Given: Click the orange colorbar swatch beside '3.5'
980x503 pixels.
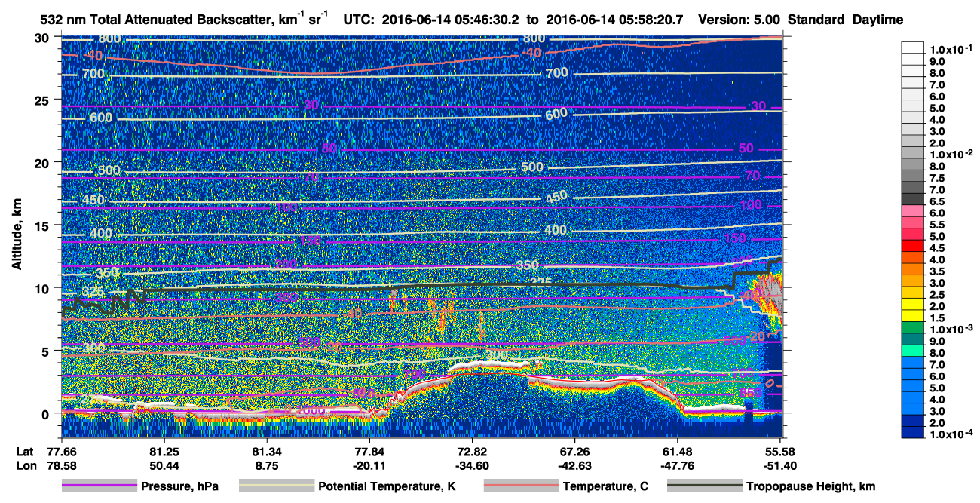Looking at the screenshot, I should pos(913,270).
